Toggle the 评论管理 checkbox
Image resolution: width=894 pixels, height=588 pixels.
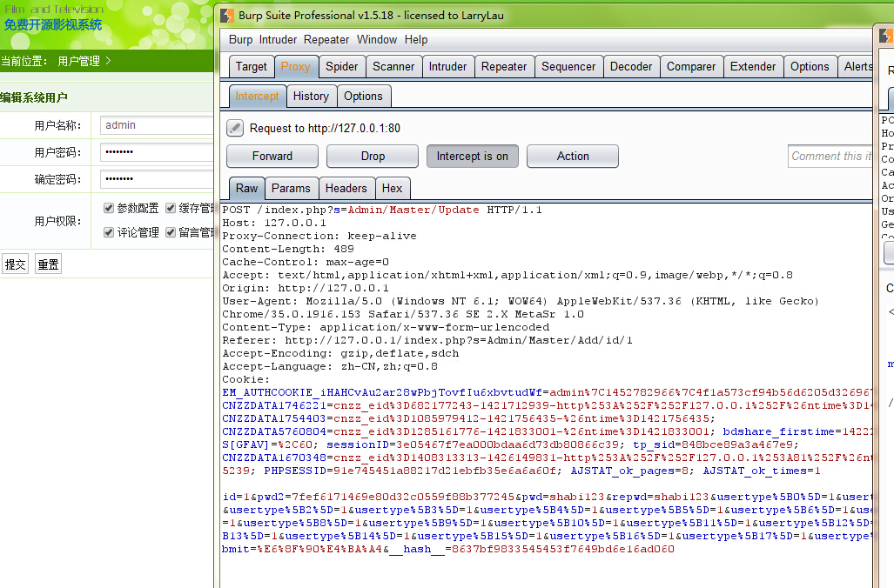(108, 232)
